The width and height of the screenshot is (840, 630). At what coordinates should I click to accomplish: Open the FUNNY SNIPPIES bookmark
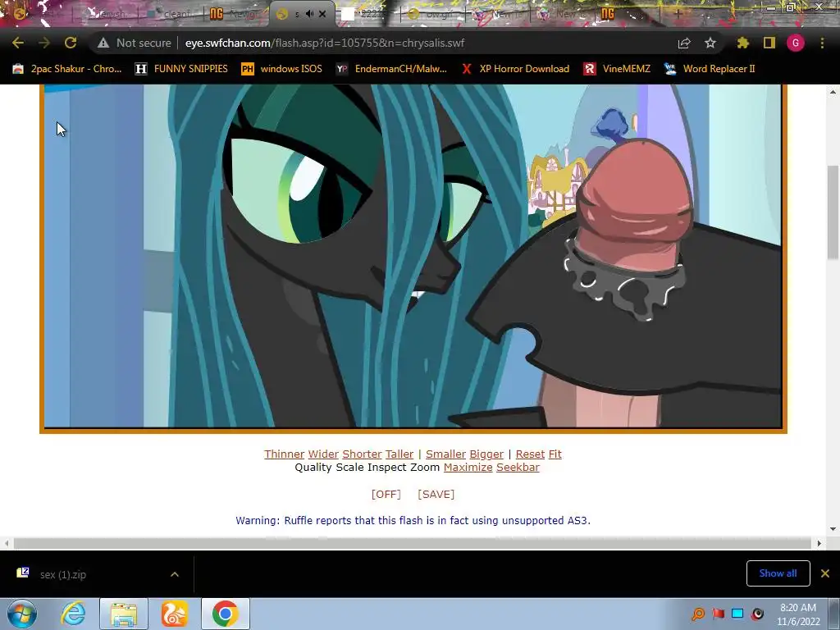point(182,69)
